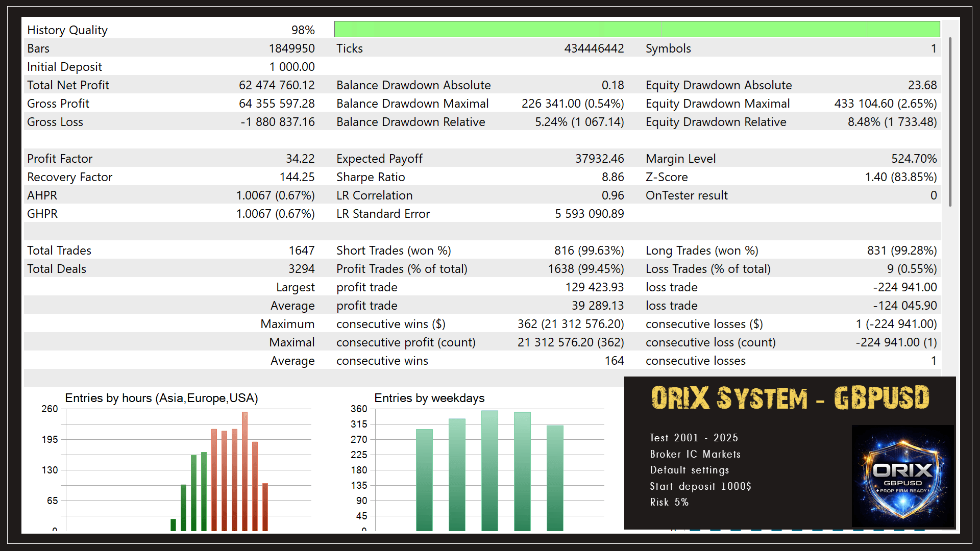The height and width of the screenshot is (551, 980).
Task: Click the Balance Drawdown Maximal value
Action: (573, 103)
